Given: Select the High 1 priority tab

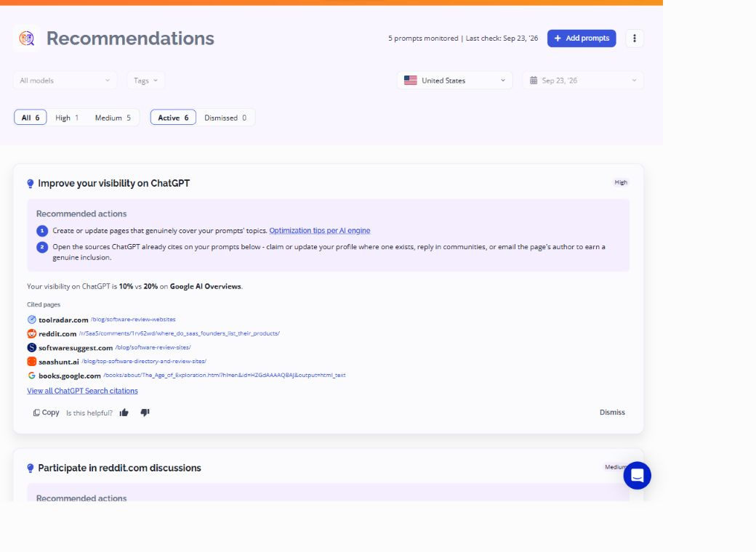Looking at the screenshot, I should [67, 118].
